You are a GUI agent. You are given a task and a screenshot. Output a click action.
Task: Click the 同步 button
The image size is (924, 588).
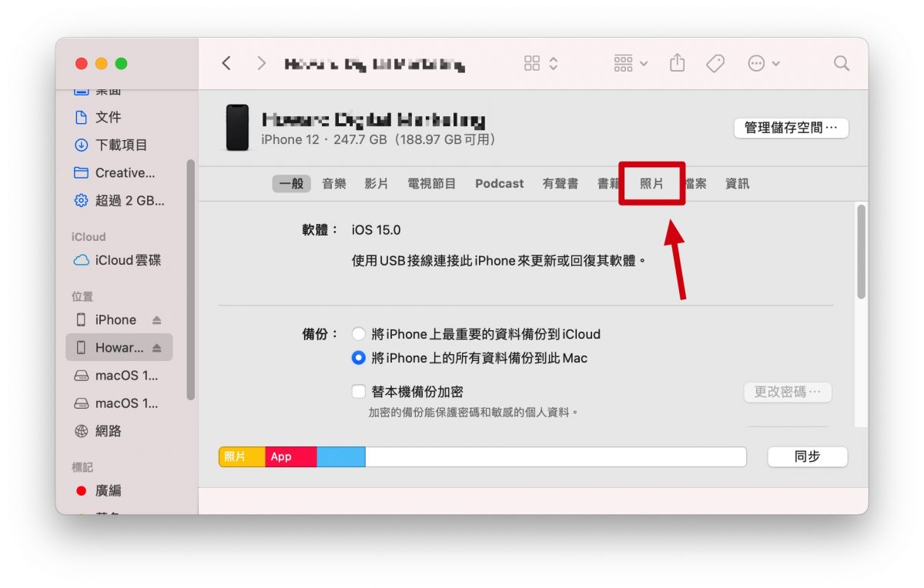pyautogui.click(x=808, y=456)
